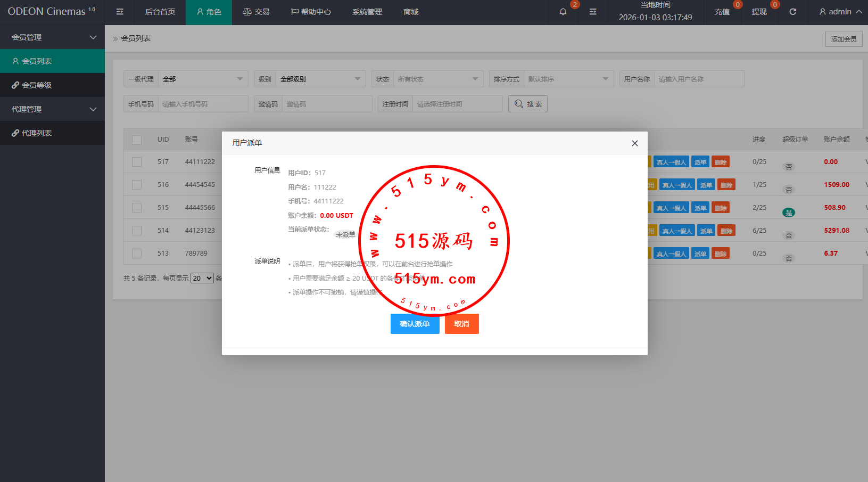Toggle 超级订单 switch for UID 515
Image resolution: width=868 pixels, height=482 pixels.
click(788, 213)
